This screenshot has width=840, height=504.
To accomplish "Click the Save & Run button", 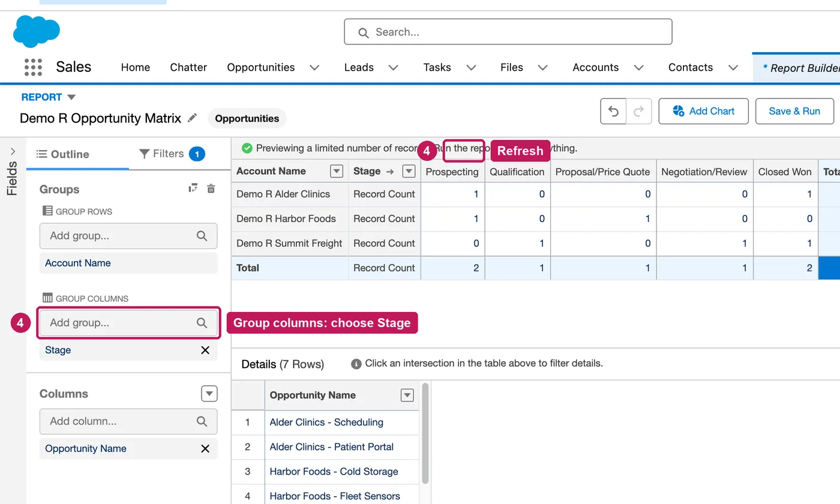I will click(794, 111).
